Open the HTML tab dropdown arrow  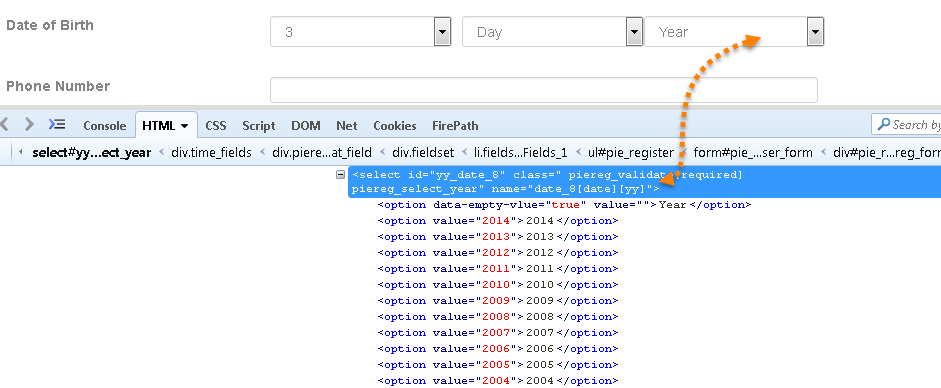pyautogui.click(x=184, y=126)
